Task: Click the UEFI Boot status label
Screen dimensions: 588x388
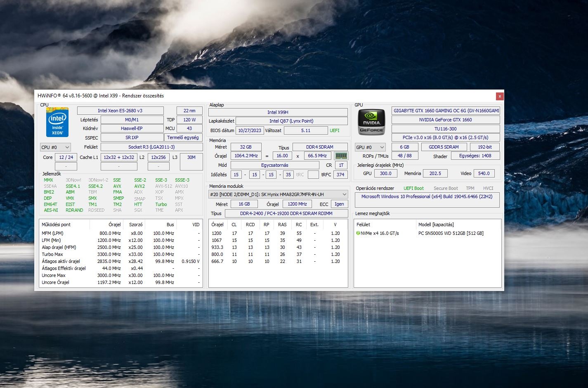Action: 413,188
